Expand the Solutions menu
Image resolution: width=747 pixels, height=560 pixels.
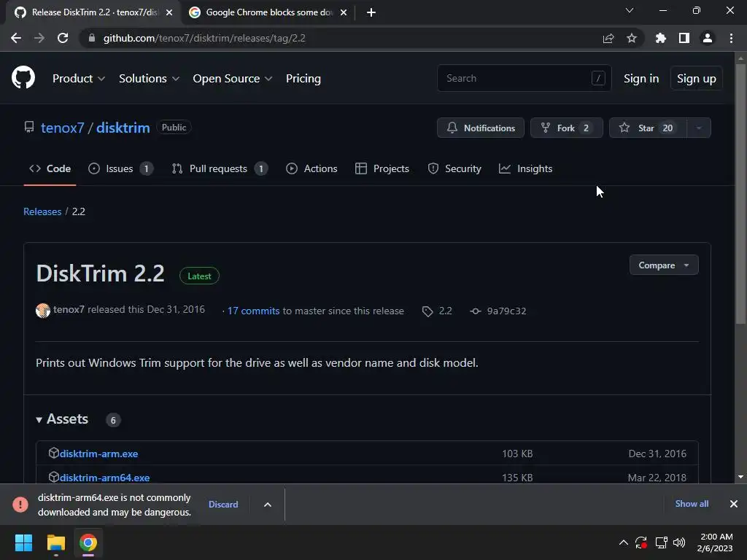(149, 78)
